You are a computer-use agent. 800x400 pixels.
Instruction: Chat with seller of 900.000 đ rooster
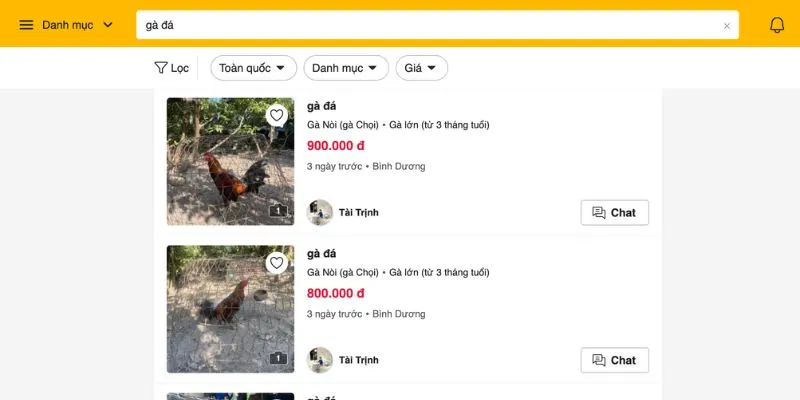pos(614,212)
